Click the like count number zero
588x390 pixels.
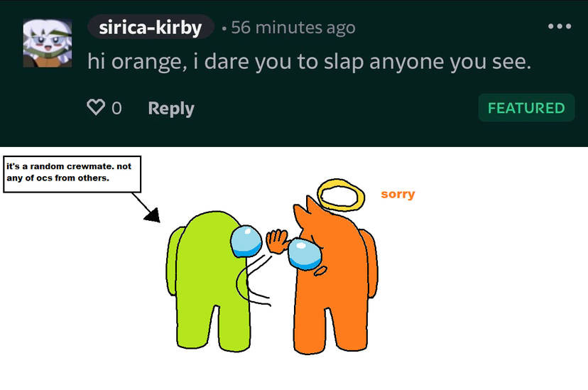click(x=116, y=109)
